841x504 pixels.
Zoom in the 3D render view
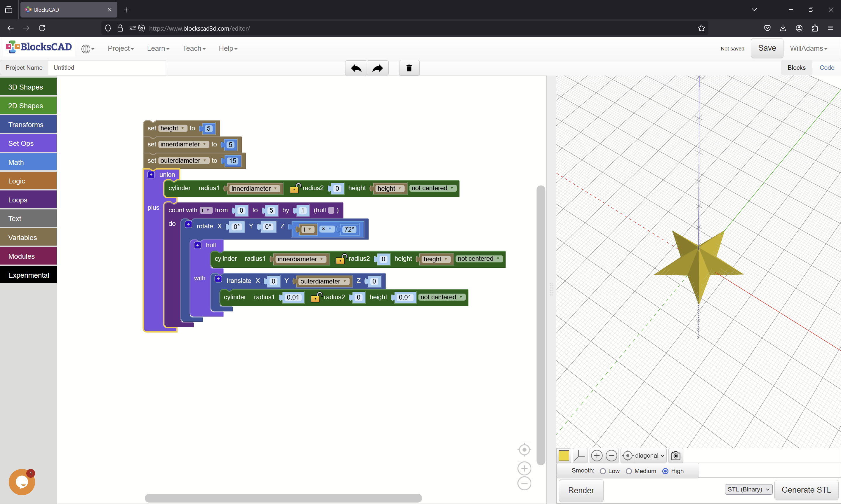coord(596,456)
